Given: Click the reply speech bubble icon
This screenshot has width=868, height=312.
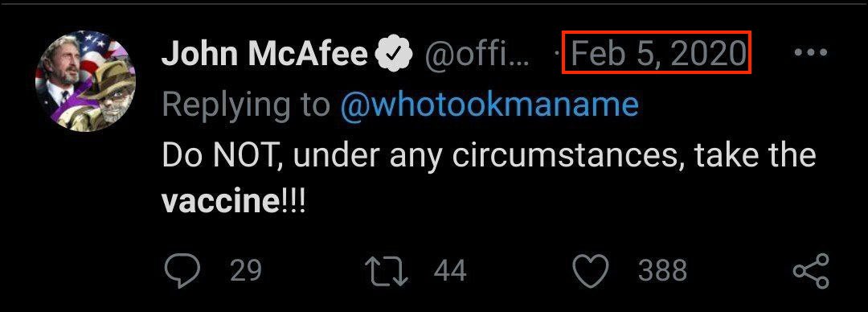Looking at the screenshot, I should (182, 271).
